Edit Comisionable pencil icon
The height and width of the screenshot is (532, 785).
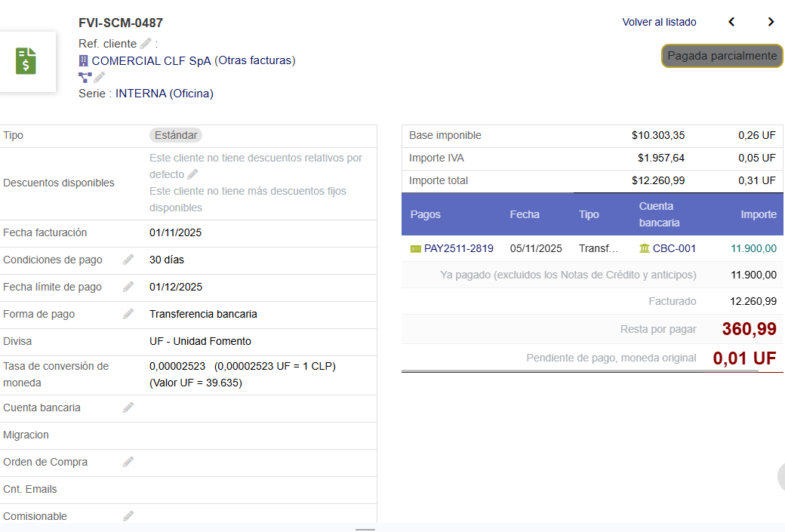128,516
